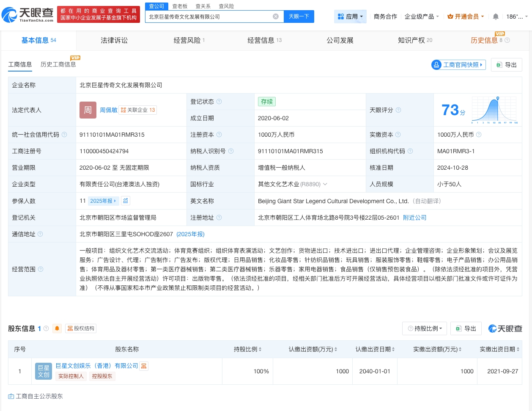Click the help icon beside 组织机构代码
The width and height of the screenshot is (532, 411).
pyautogui.click(x=410, y=151)
